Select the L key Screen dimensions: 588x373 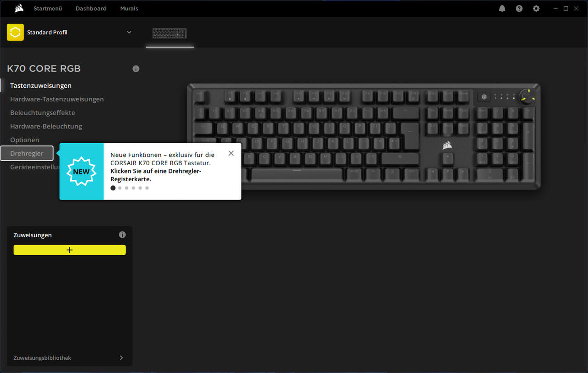point(349,144)
